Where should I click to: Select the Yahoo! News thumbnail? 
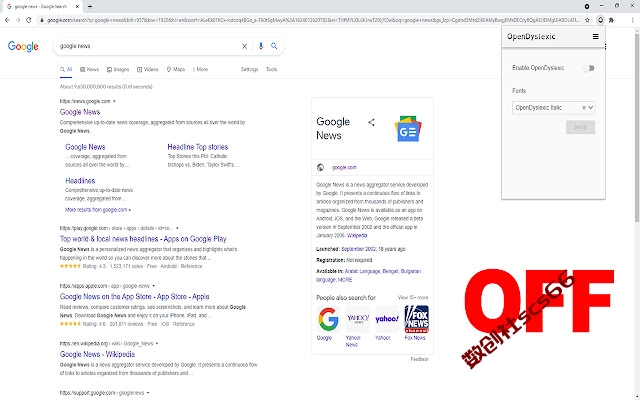point(358,319)
